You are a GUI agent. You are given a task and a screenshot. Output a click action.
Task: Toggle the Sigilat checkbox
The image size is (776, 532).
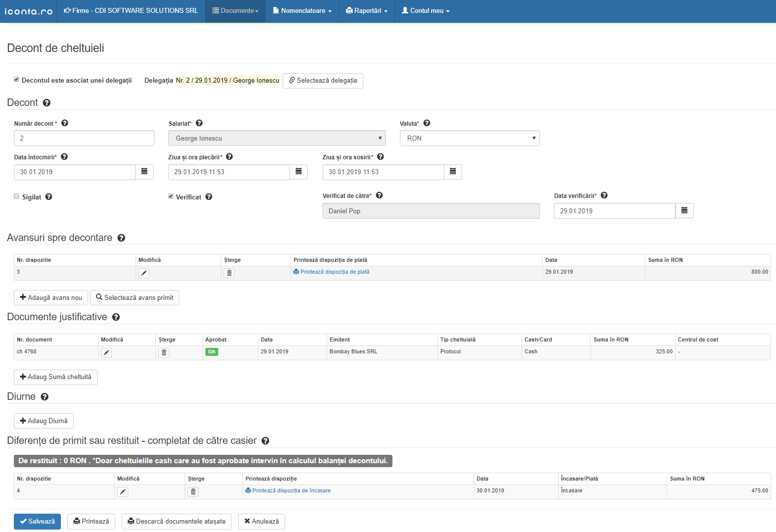point(17,196)
